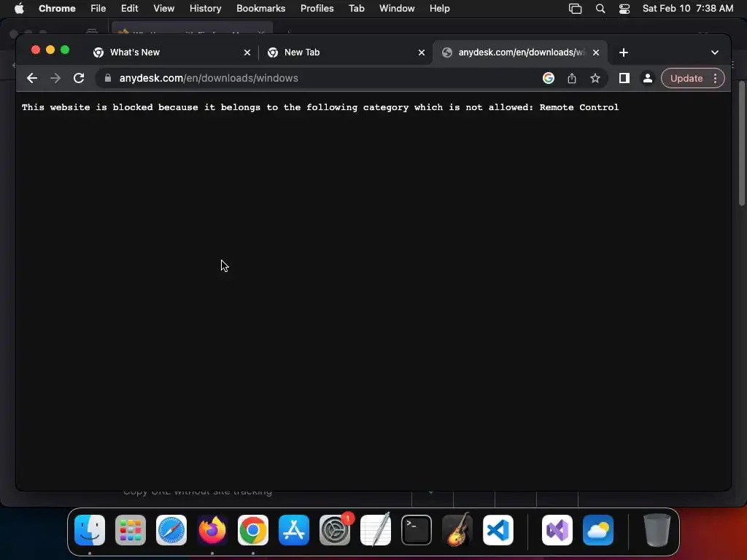The width and height of the screenshot is (747, 560).
Task: Close the What's New tab
Action: 247,52
